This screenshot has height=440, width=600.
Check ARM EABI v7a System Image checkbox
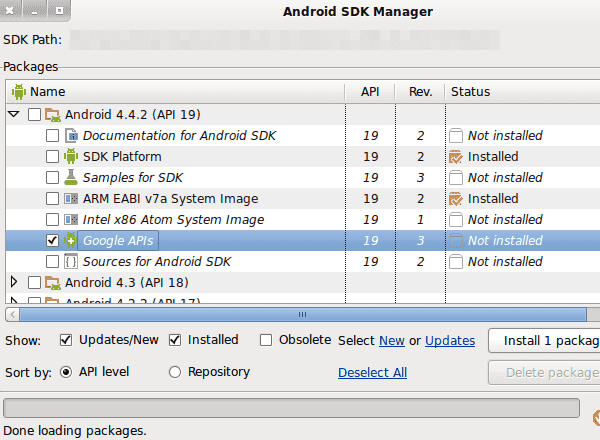click(52, 199)
